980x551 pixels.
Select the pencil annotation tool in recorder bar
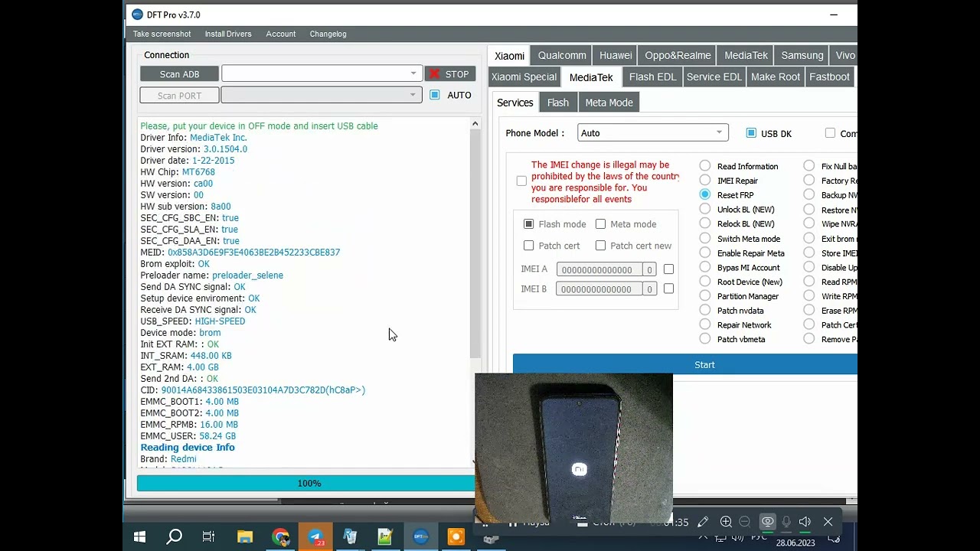[x=703, y=522]
